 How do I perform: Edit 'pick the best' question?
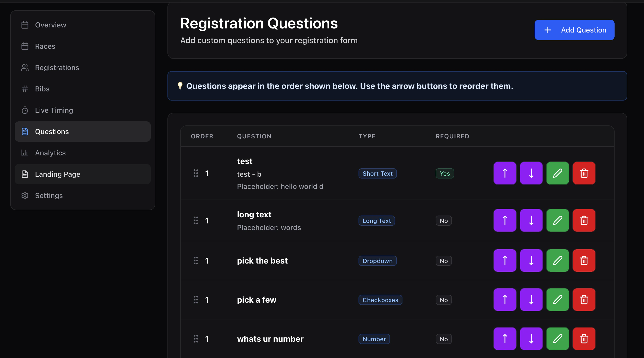(x=557, y=261)
